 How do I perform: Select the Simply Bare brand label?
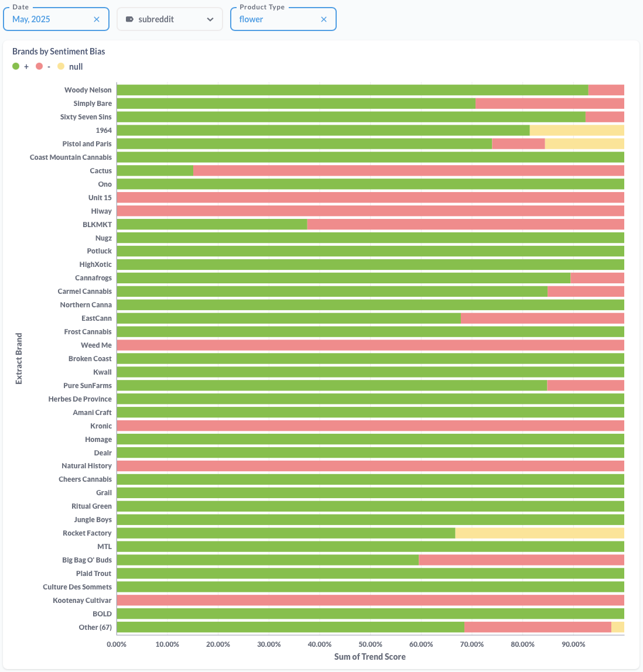[x=93, y=103]
